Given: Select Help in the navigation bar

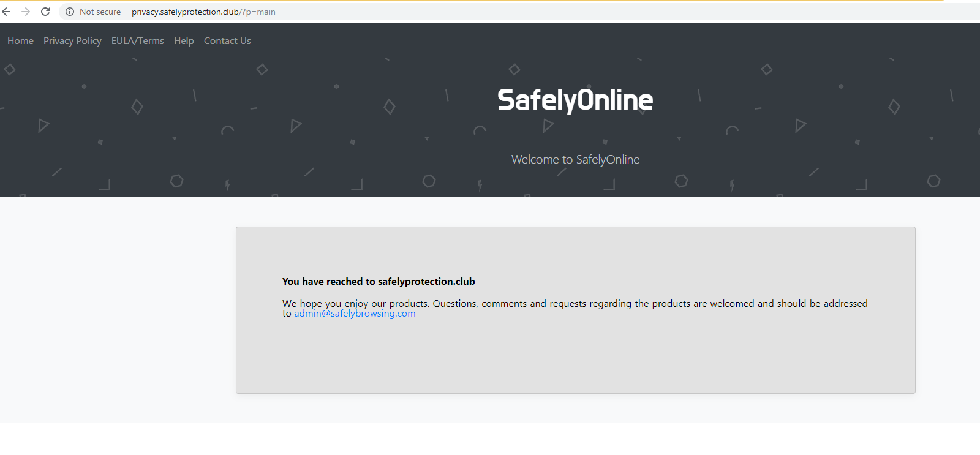Looking at the screenshot, I should click(184, 41).
